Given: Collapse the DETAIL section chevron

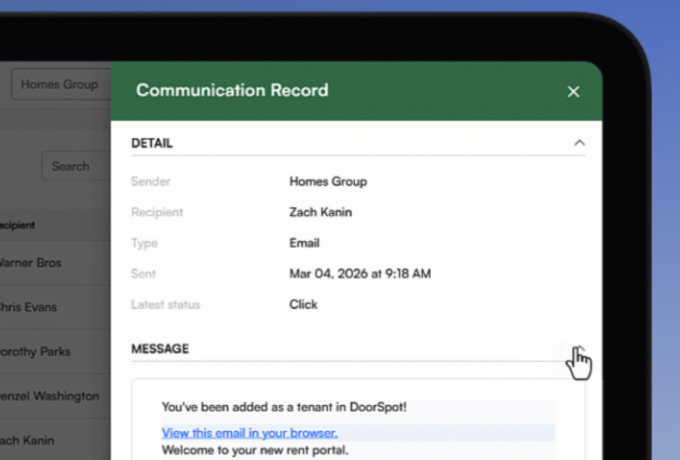Looking at the screenshot, I should coord(579,143).
